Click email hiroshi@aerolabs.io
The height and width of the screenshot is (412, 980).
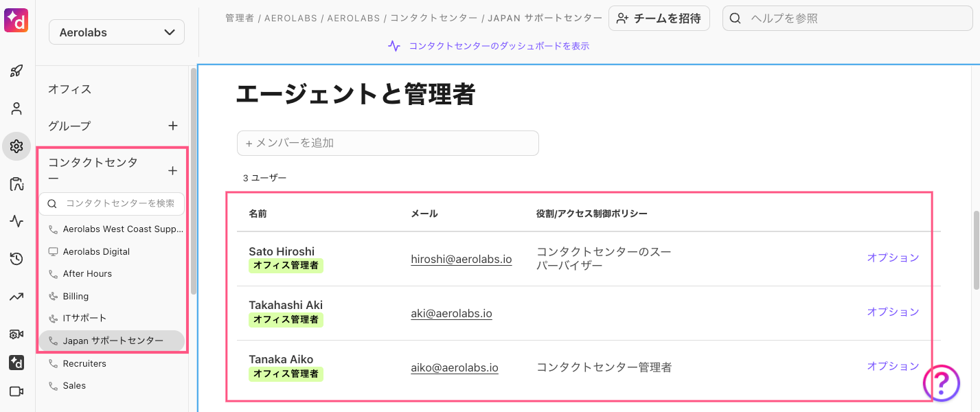461,259
